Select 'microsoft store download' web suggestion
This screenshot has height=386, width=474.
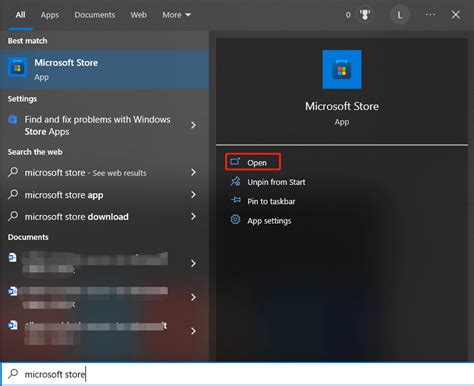[104, 217]
